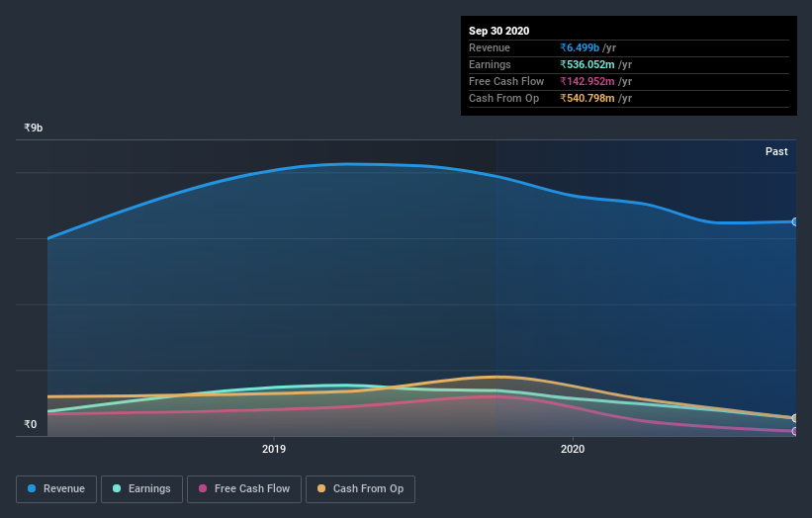
Task: Toggle the Free Cash Flow legend button
Action: pos(244,489)
